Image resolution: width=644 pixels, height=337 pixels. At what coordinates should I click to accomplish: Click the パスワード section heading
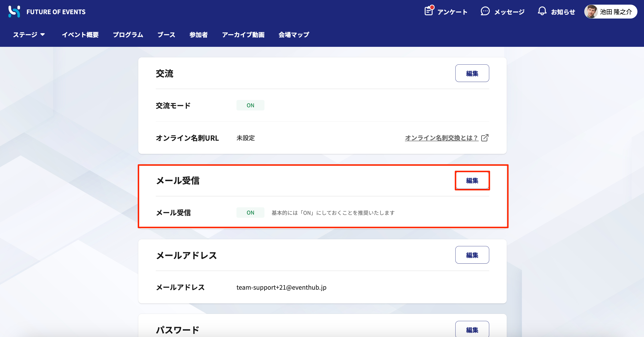[177, 330]
